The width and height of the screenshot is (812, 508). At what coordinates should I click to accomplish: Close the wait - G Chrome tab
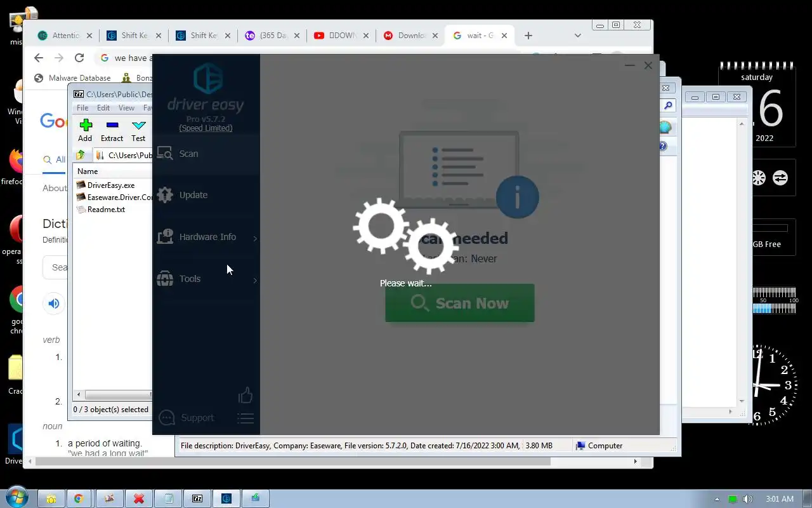(504, 36)
